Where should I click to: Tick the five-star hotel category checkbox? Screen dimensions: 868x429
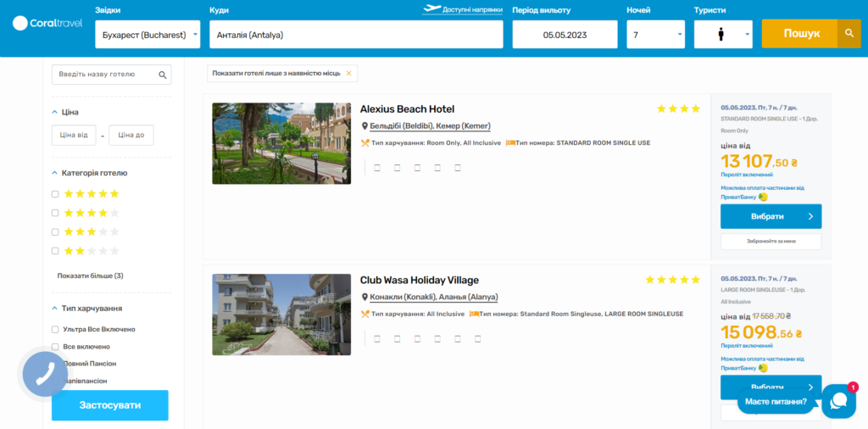pyautogui.click(x=55, y=194)
